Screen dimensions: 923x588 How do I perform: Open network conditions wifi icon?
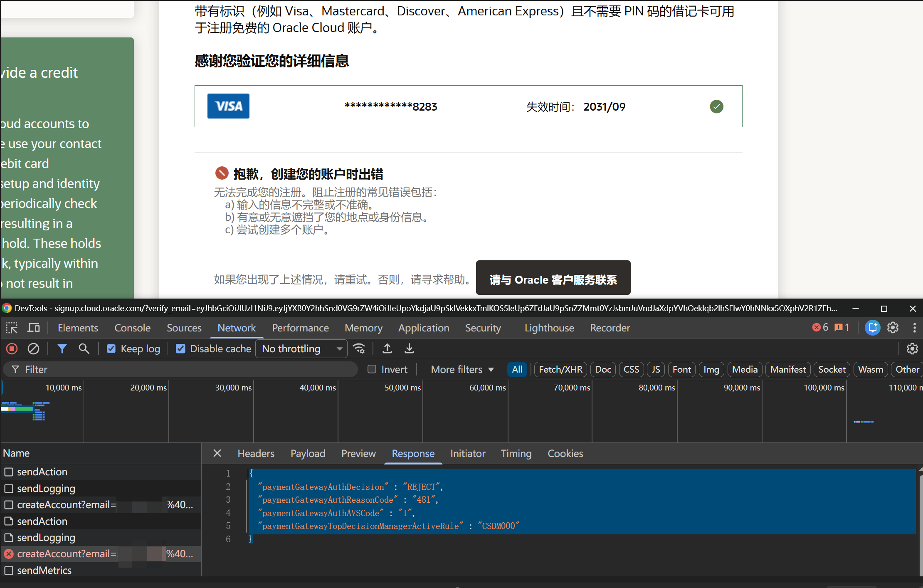point(359,348)
